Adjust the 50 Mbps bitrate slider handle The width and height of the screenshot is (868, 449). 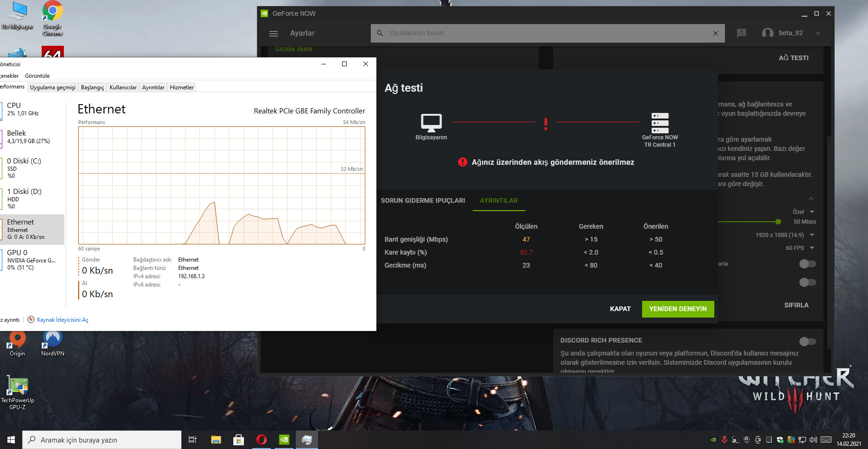[778, 222]
